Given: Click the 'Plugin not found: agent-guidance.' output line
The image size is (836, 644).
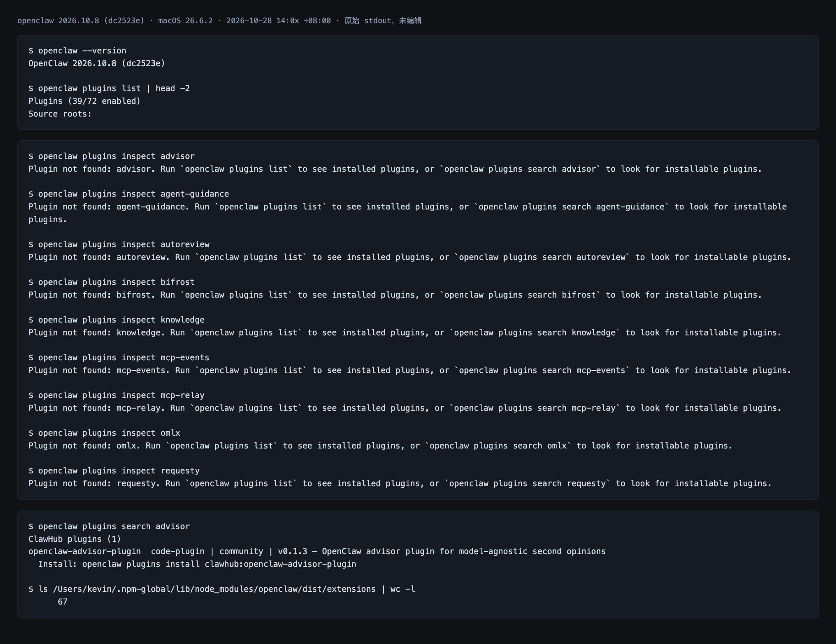Looking at the screenshot, I should [x=408, y=213].
